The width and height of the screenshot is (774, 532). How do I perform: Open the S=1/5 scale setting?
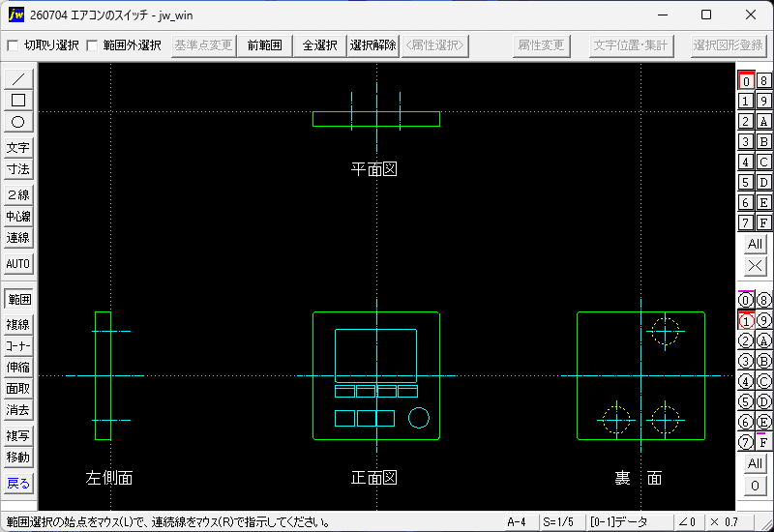[558, 522]
